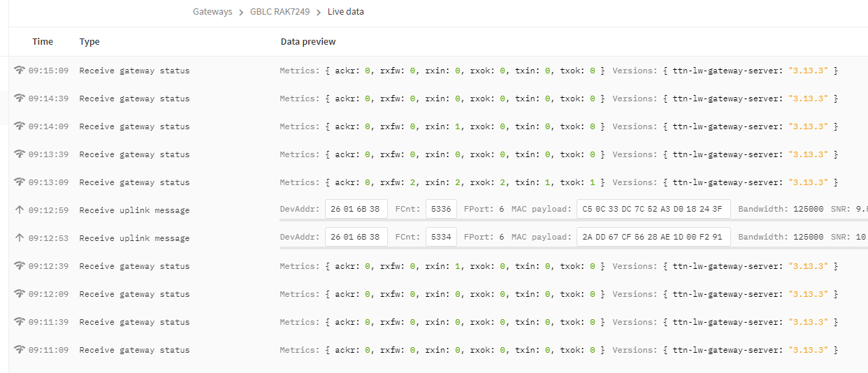Expand the 09:12:53 Receive uplink message row
868x373 pixels.
pyautogui.click(x=438, y=237)
